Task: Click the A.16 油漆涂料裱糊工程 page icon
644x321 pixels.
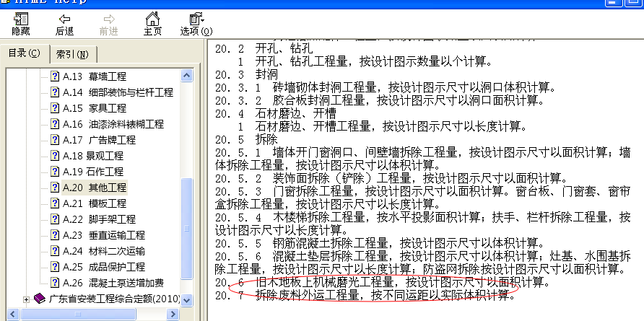Action: click(55, 124)
